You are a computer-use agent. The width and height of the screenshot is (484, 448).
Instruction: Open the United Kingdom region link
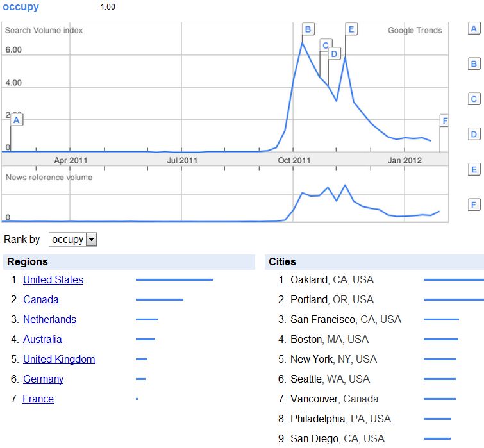coord(59,360)
